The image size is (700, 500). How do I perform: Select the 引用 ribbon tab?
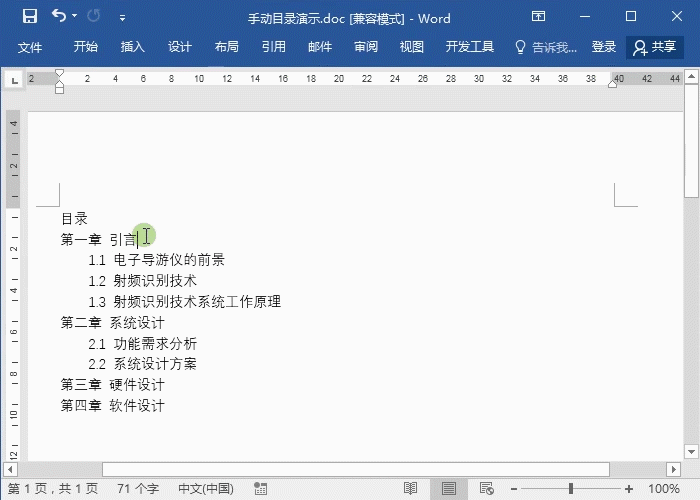point(273,46)
